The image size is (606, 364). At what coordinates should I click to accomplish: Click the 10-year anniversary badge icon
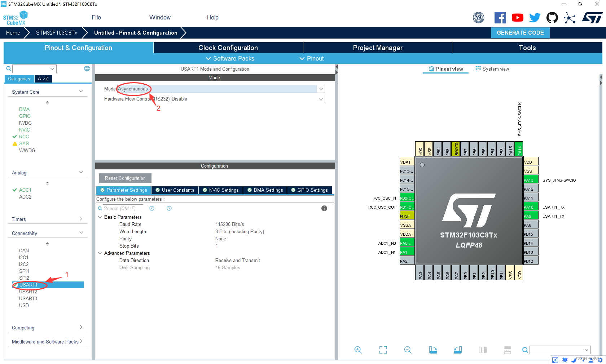(479, 17)
